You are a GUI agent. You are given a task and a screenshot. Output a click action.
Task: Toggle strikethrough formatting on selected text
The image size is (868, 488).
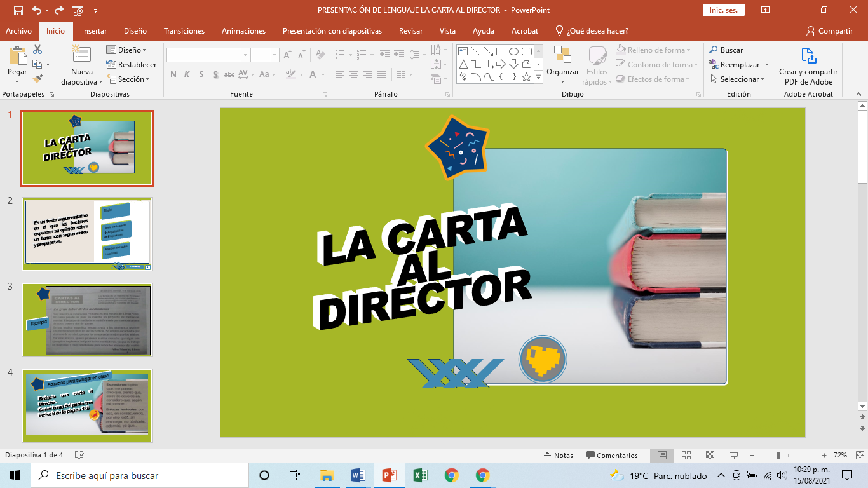coord(229,74)
